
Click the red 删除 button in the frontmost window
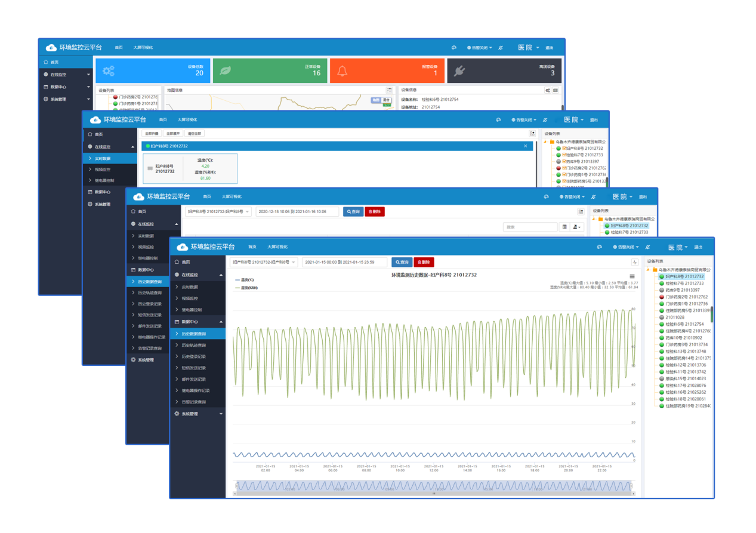(x=424, y=262)
